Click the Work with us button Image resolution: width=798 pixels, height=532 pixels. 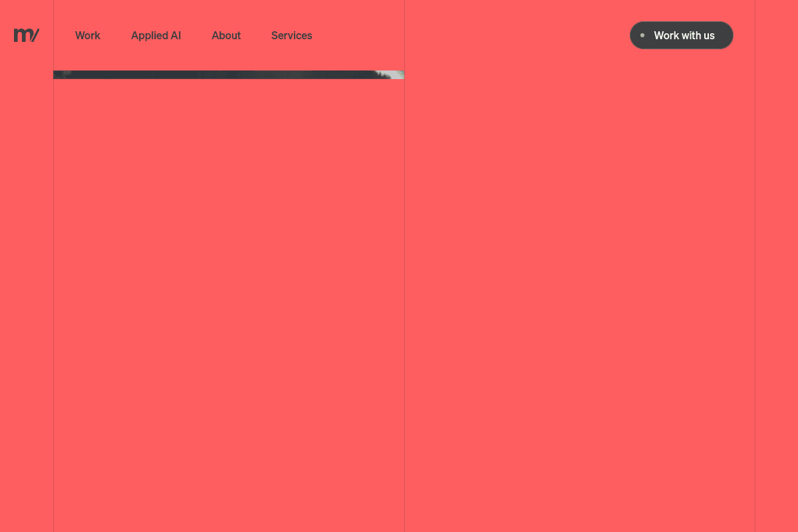click(682, 35)
